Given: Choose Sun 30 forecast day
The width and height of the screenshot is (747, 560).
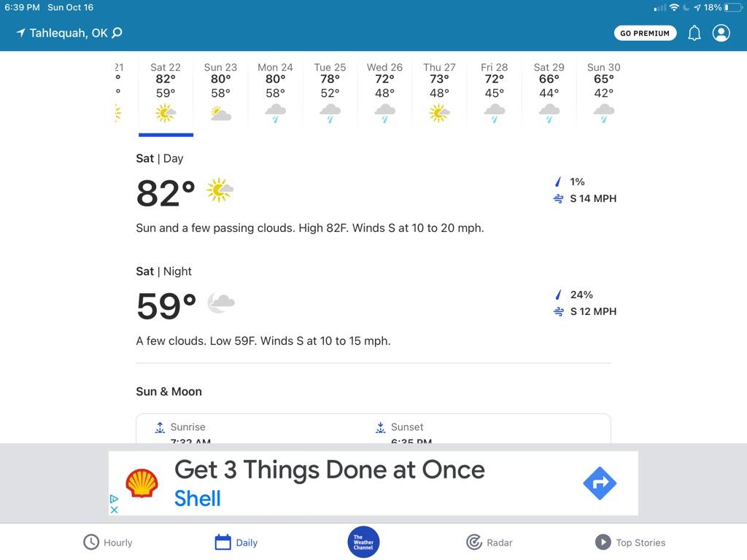Looking at the screenshot, I should pyautogui.click(x=603, y=93).
